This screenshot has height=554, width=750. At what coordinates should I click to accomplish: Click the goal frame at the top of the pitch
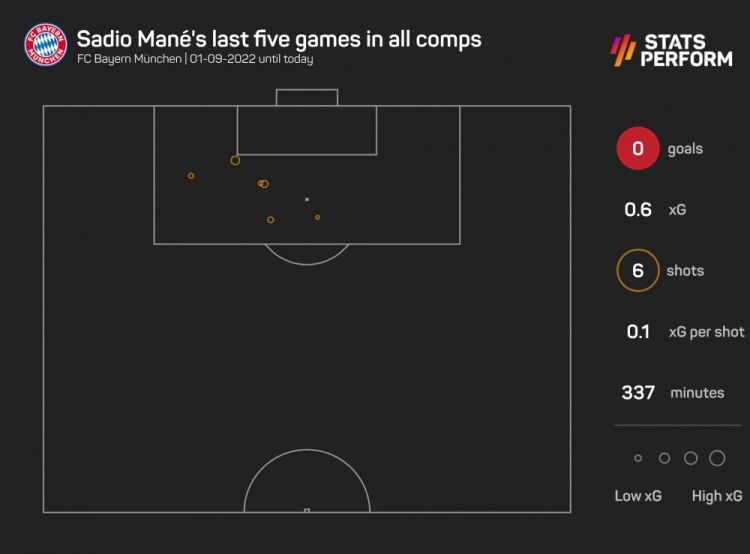pos(307,97)
